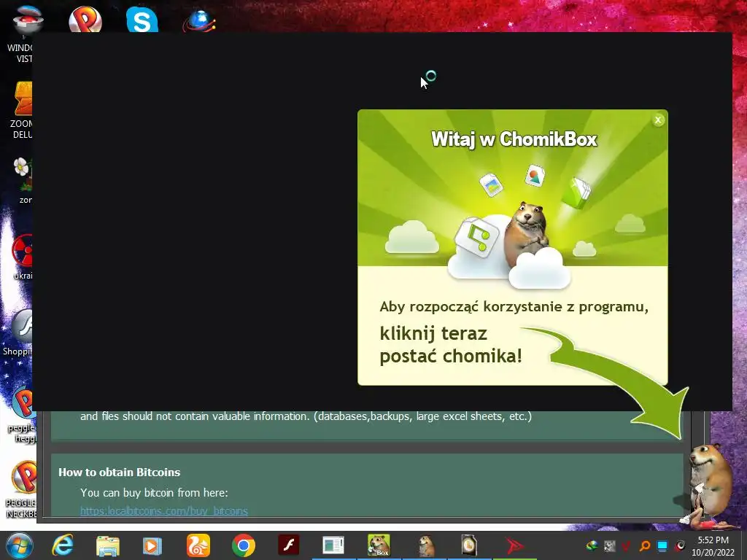Click the red V tray icon
Screen dimensions: 747x560
point(627,545)
